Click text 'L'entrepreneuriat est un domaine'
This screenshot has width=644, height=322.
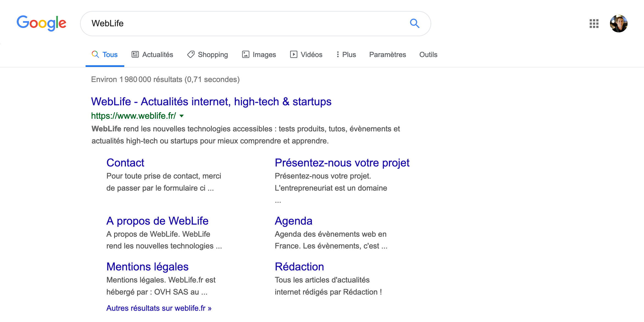pyautogui.click(x=331, y=188)
